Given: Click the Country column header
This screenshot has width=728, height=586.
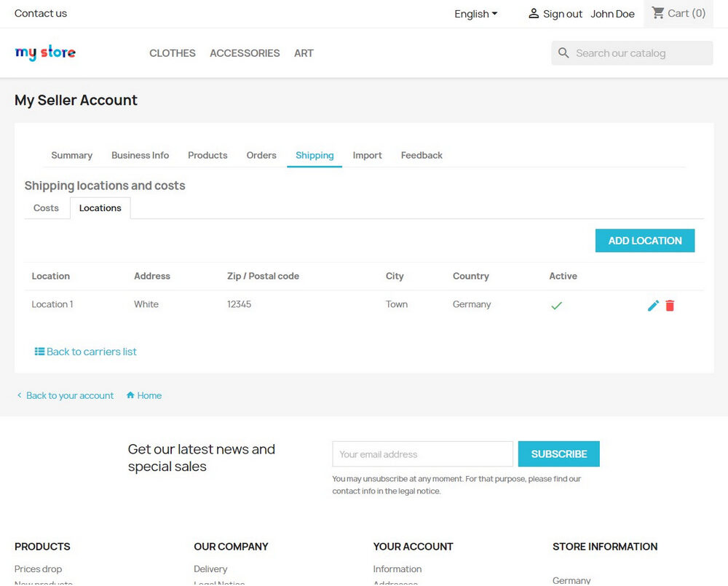Looking at the screenshot, I should (471, 276).
